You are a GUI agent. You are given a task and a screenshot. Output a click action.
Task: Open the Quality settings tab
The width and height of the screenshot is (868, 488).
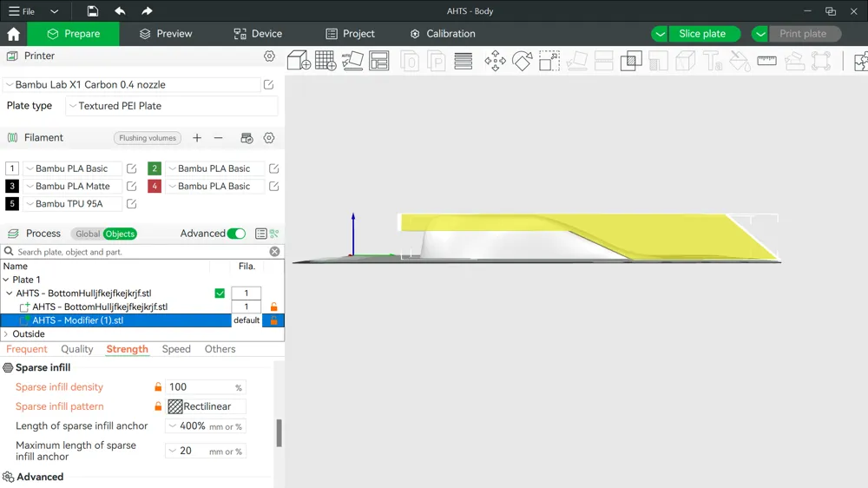[76, 349]
